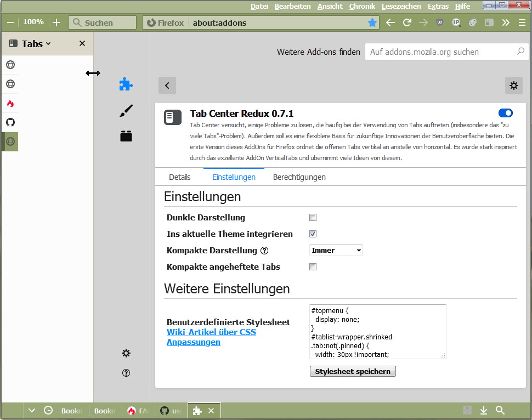The image size is (532, 420).
Task: Open the IP lookup extension icon
Action: [x=456, y=22]
